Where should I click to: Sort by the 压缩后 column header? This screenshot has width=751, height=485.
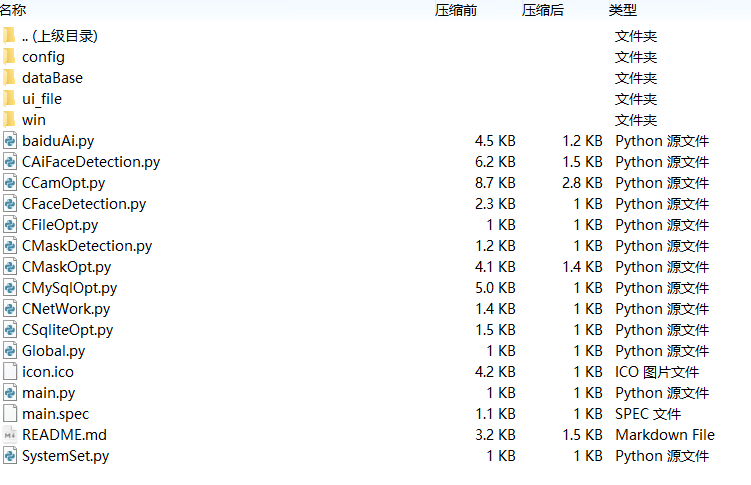pos(543,10)
